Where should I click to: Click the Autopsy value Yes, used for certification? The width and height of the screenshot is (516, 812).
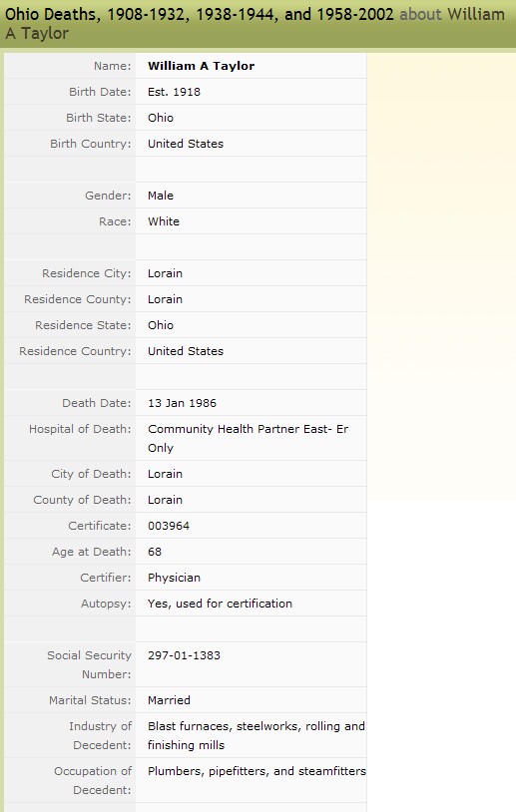point(220,604)
